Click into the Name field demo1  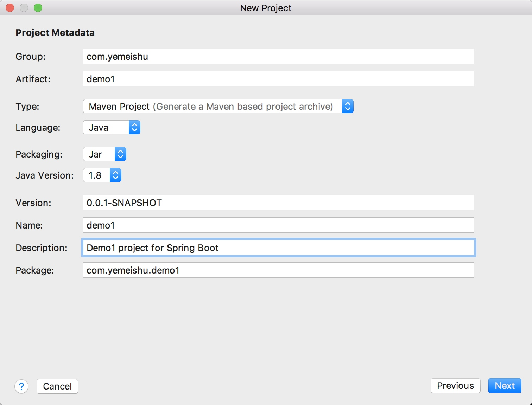[278, 225]
